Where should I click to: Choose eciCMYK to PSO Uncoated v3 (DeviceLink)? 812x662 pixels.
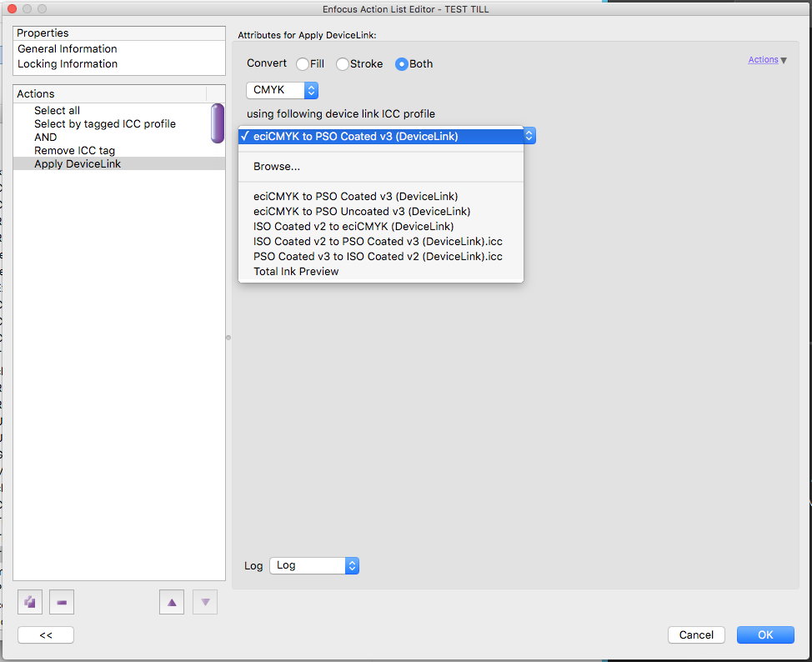click(381, 211)
